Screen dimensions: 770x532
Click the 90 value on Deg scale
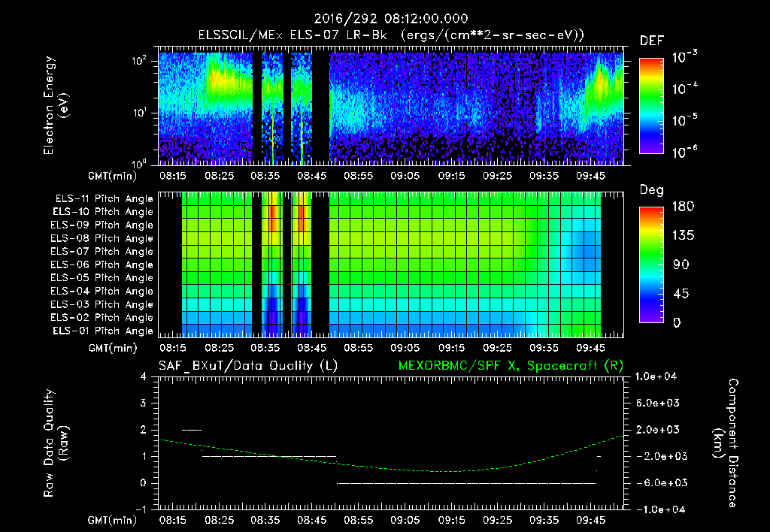point(681,264)
